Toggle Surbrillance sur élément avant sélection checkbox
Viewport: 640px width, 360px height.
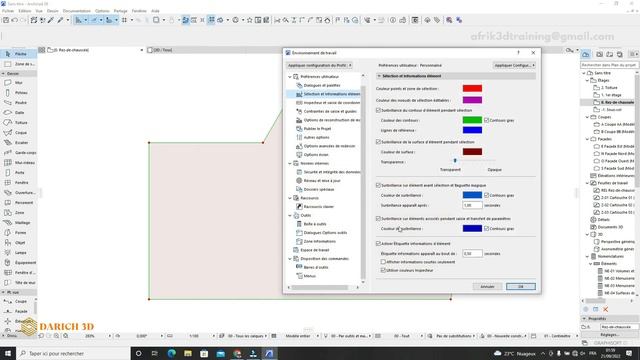(378, 185)
